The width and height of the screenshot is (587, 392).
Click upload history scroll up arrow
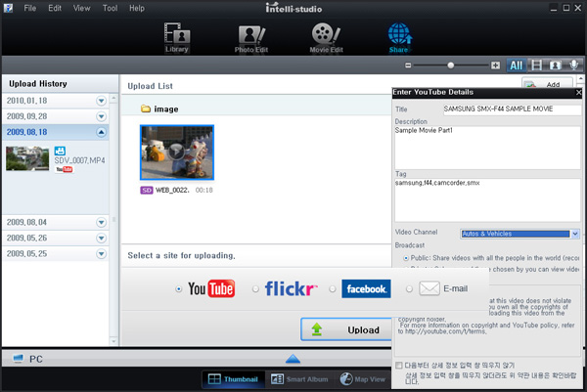(x=113, y=99)
